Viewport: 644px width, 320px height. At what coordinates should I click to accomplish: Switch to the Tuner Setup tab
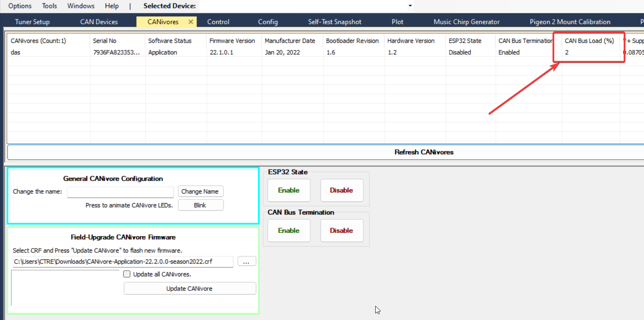(32, 22)
